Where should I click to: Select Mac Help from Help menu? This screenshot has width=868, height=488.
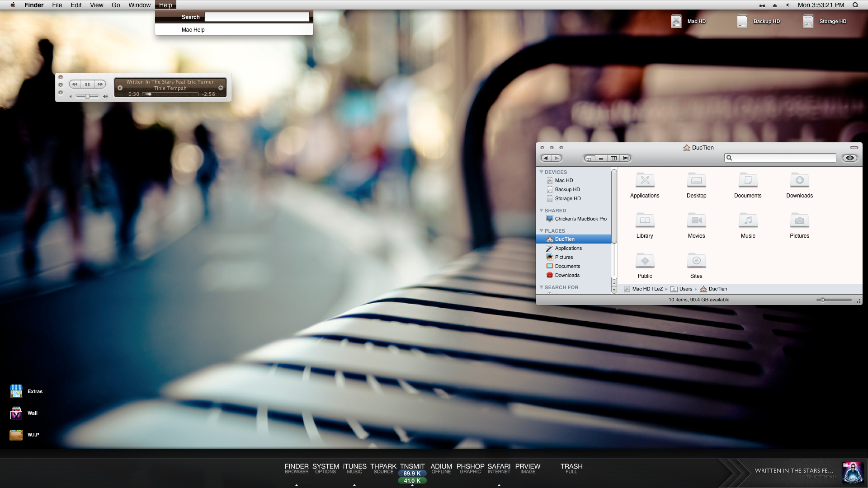[x=193, y=29]
